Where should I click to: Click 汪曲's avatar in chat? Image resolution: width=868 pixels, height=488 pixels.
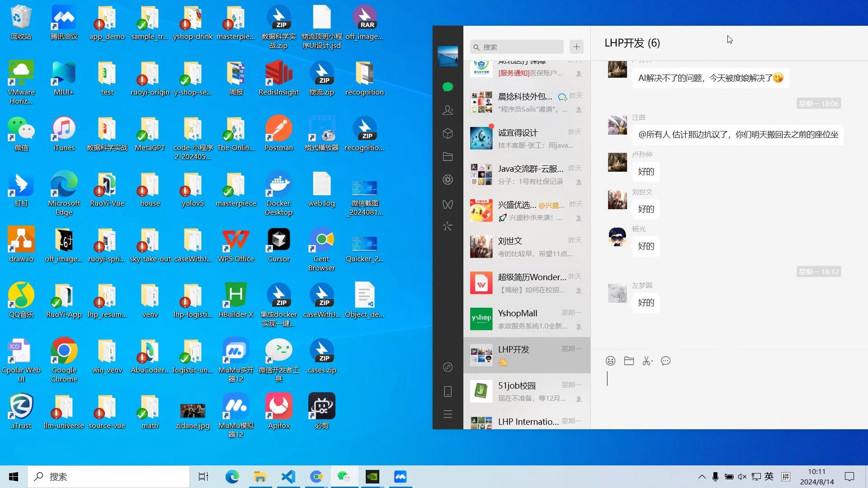coord(617,125)
